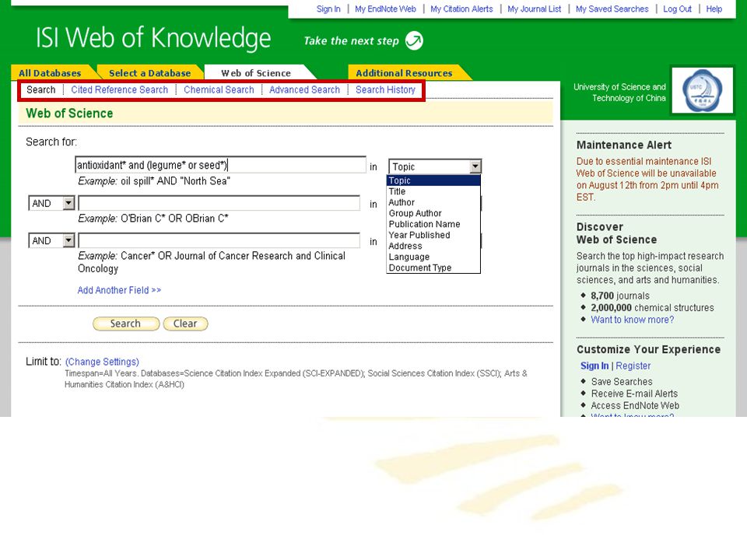Viewport: 747px width, 560px height.
Task: Click Sign In in the top bar
Action: (x=328, y=9)
